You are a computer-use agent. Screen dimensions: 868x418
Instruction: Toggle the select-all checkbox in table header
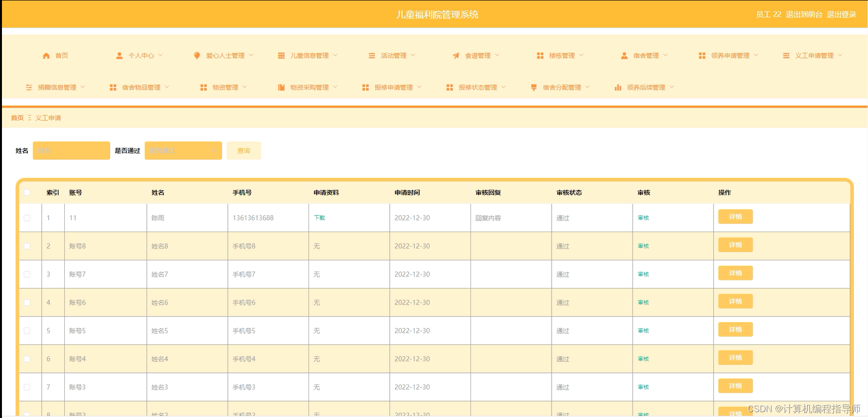tap(27, 193)
